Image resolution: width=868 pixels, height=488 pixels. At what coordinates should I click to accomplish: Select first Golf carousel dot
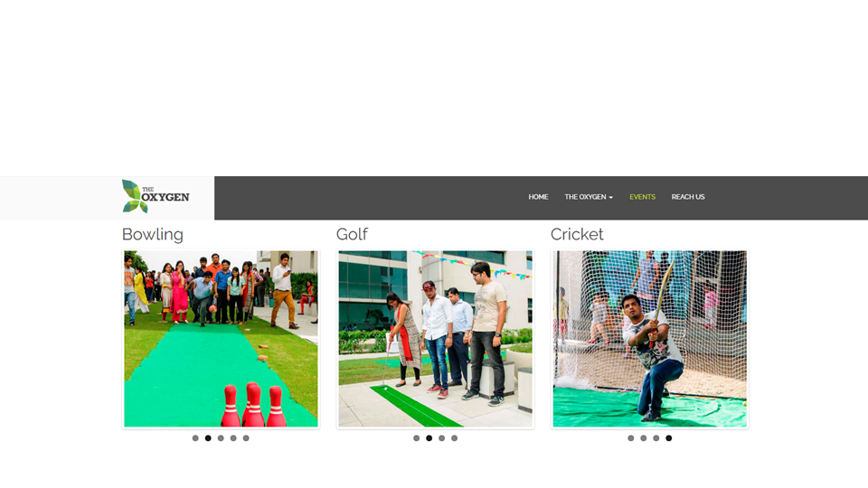click(x=416, y=438)
